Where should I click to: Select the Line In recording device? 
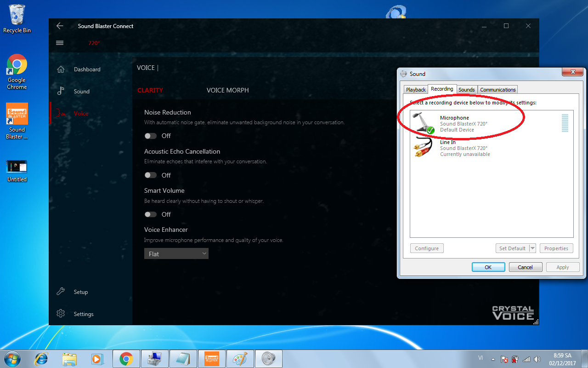(492, 148)
